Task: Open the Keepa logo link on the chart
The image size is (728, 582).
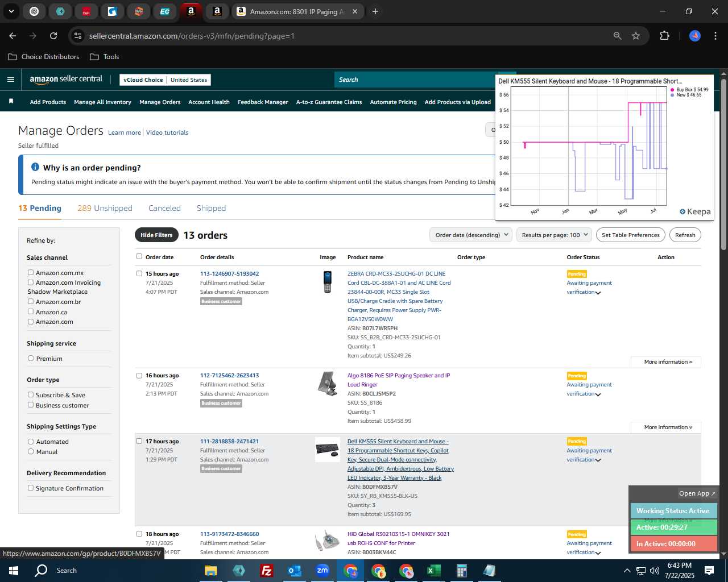Action: (x=695, y=211)
